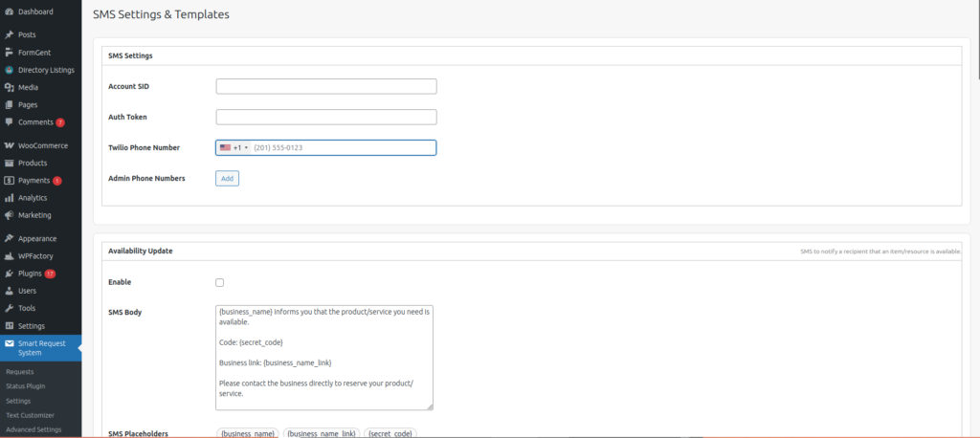The image size is (980, 438).
Task: Click the WooCommerce icon in sidebar
Action: (9, 145)
